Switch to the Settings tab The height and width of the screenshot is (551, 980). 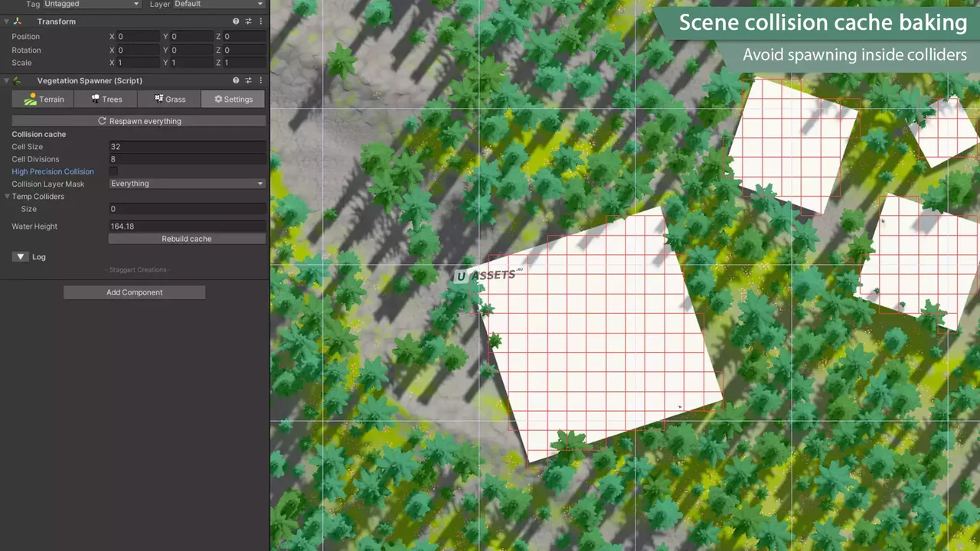coord(233,99)
